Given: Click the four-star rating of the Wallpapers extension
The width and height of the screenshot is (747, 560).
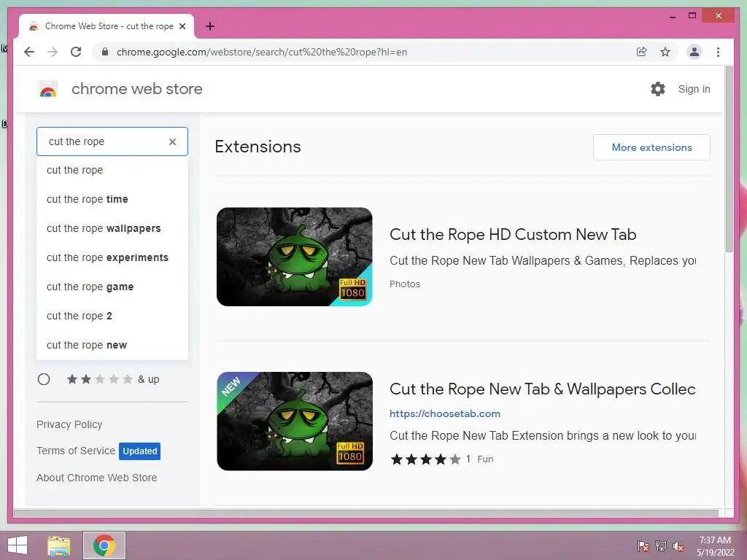Looking at the screenshot, I should 425,459.
